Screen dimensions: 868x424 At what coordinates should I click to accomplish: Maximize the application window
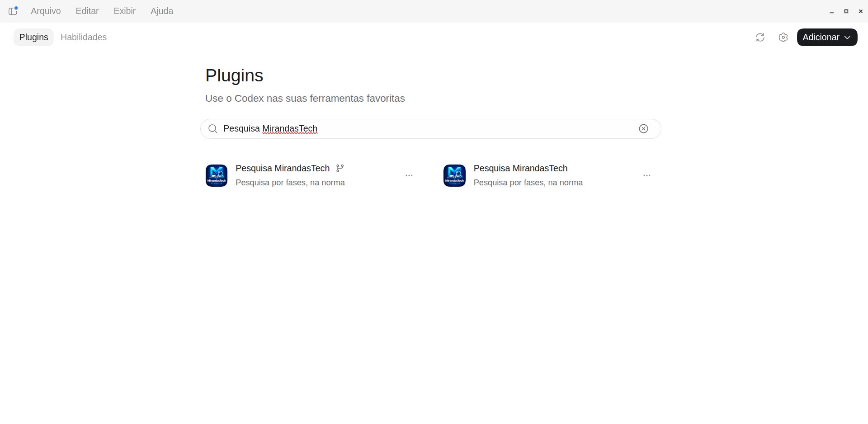846,11
